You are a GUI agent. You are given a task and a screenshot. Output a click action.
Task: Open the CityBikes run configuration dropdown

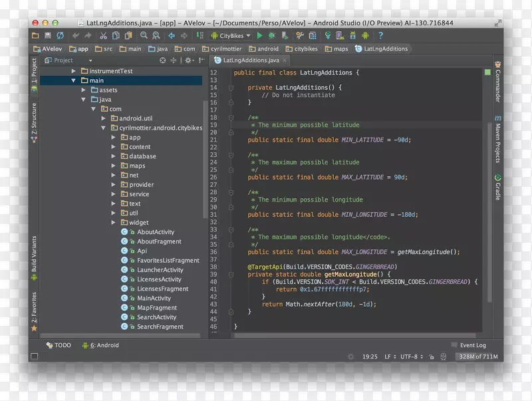(x=247, y=35)
